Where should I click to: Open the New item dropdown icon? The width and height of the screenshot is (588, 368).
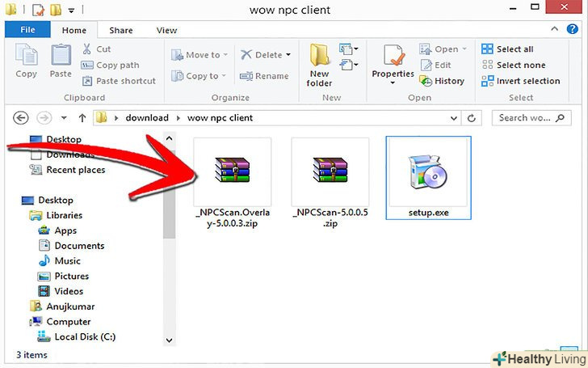[348, 49]
